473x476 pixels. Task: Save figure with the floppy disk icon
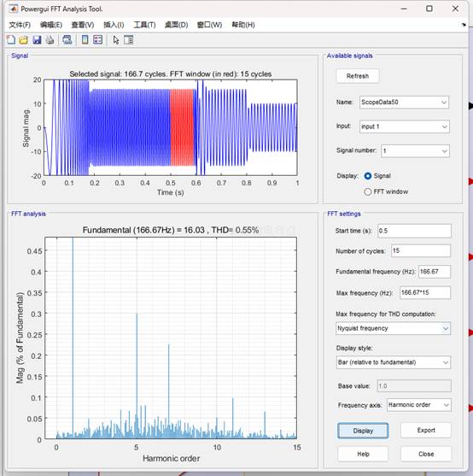(x=37, y=40)
